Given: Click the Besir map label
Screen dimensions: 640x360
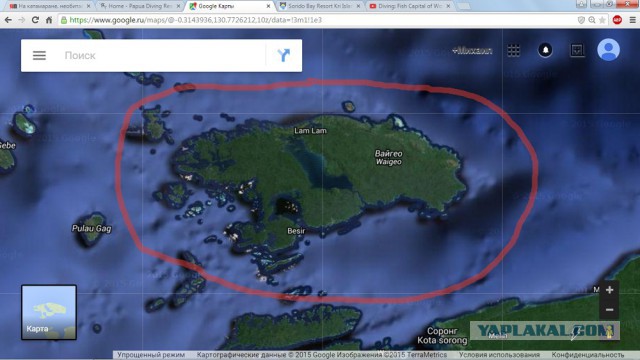Looking at the screenshot, I should (296, 231).
